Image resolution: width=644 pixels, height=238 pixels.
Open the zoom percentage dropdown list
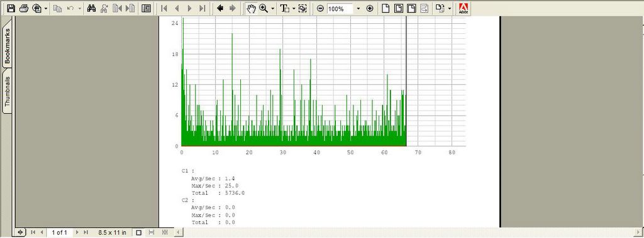point(358,8)
